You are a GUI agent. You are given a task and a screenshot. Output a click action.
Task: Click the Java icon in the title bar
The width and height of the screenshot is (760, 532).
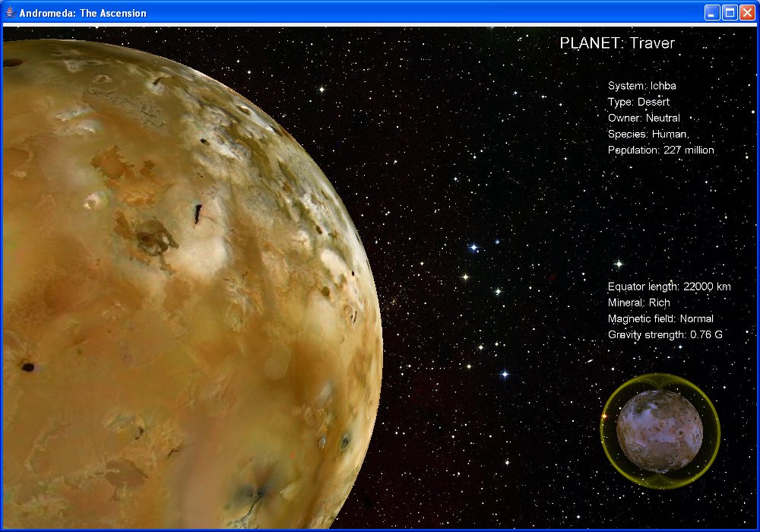pyautogui.click(x=10, y=13)
